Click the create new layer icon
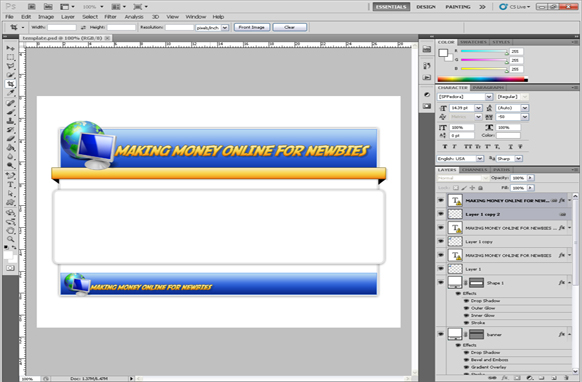This screenshot has width=582, height=382. point(553,378)
